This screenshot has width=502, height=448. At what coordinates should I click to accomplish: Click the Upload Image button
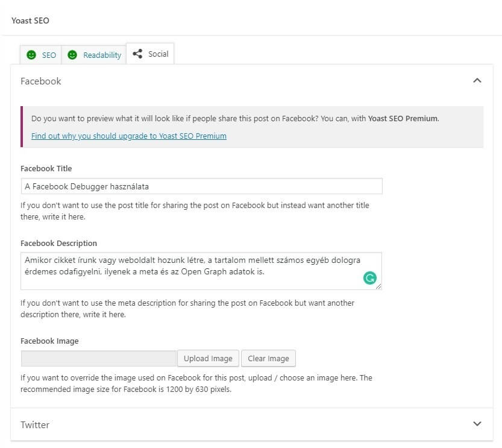click(x=208, y=358)
